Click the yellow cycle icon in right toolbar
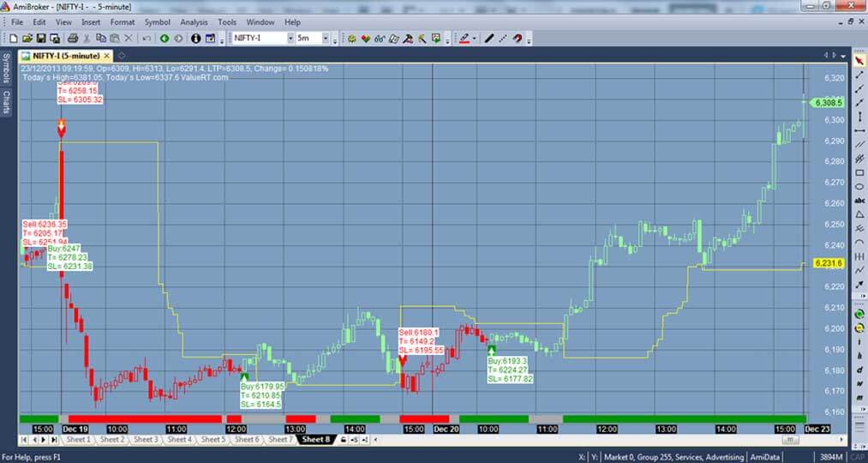 click(859, 328)
